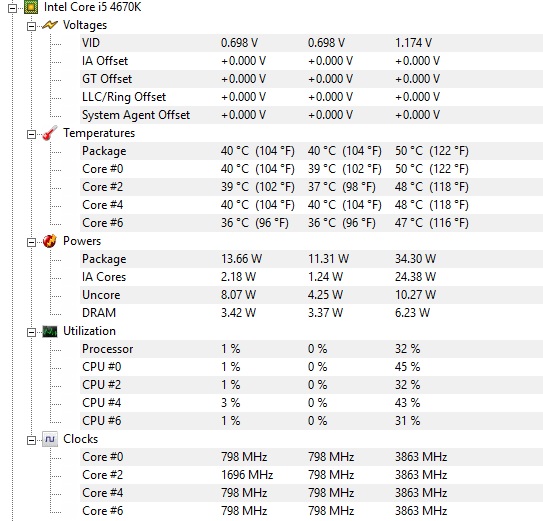Select the System Agent Offset row
The height and width of the screenshot is (521, 543).
(311, 115)
